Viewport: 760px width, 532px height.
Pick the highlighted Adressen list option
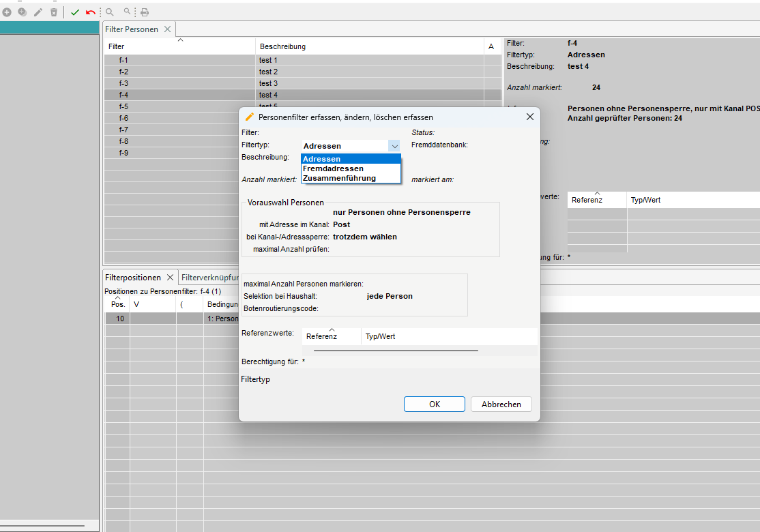point(322,159)
